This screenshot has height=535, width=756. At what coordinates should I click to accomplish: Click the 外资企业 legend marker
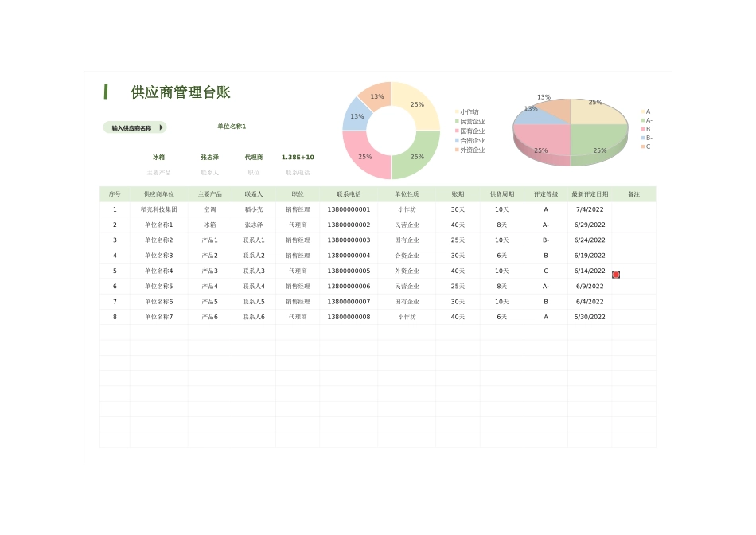click(456, 149)
